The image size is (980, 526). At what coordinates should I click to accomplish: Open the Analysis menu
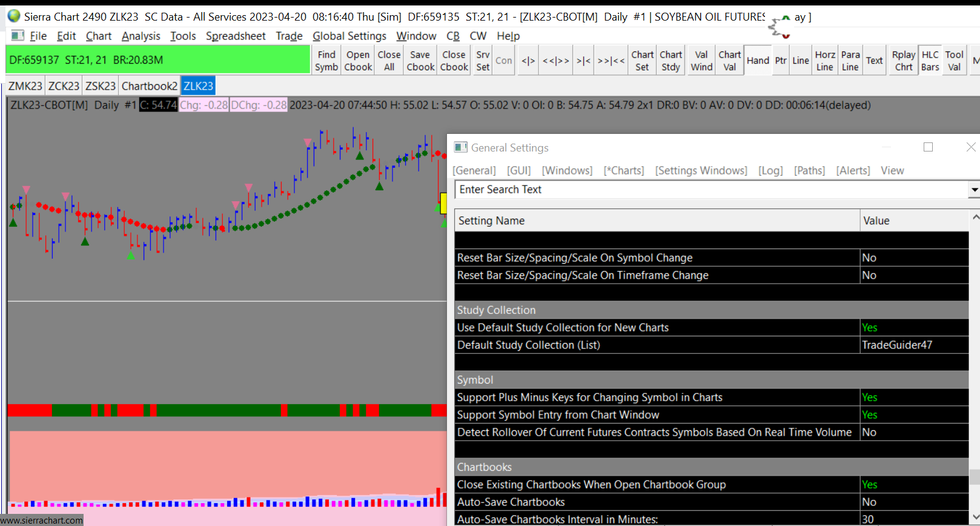pos(141,36)
